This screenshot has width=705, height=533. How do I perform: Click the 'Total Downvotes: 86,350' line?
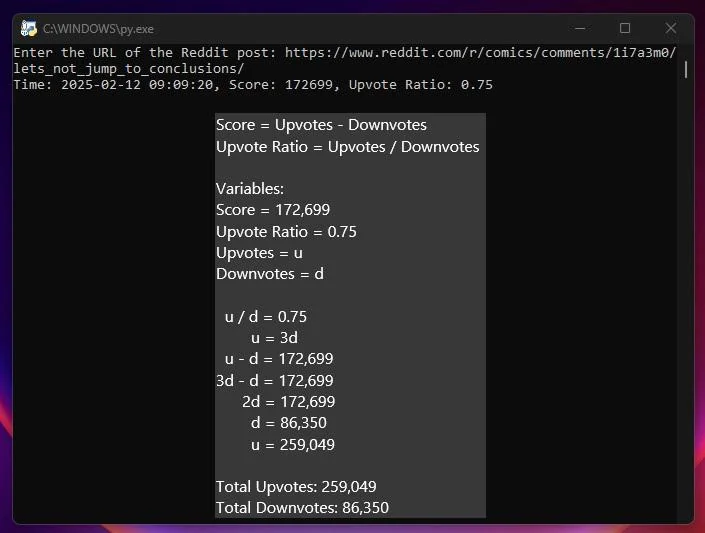[302, 508]
